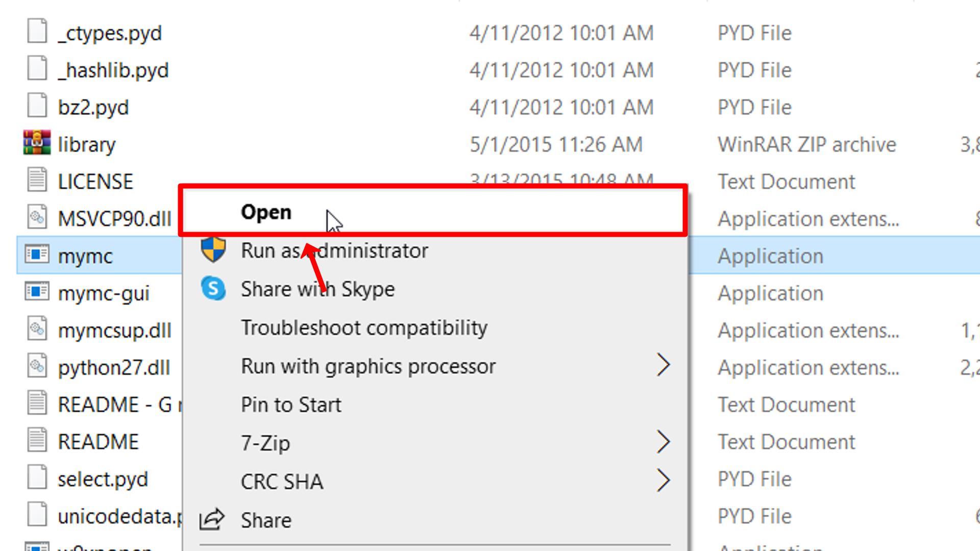The height and width of the screenshot is (551, 980).
Task: Click the administrator shield icon
Action: click(213, 250)
